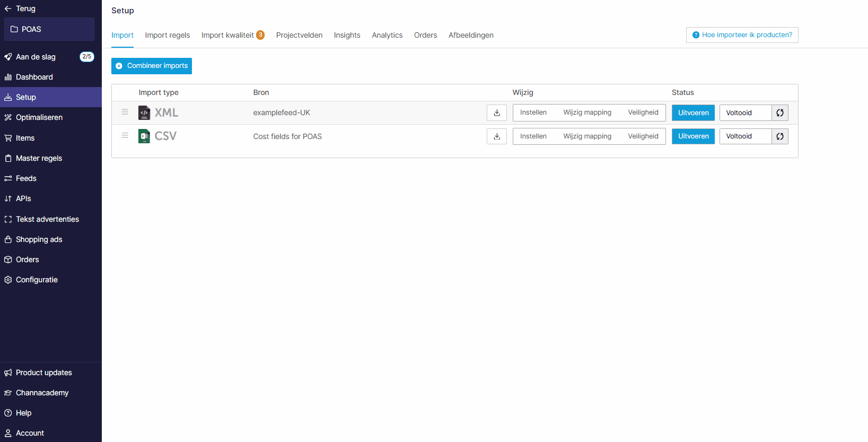
Task: Click the Channacademy graduation icon
Action: 8,393
